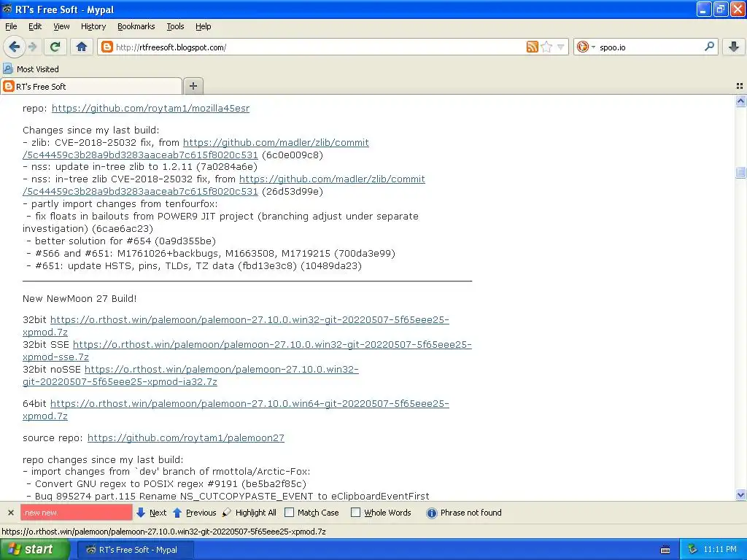Click the search magnifier icon
Viewport: 747px width, 560px height.
pos(709,47)
